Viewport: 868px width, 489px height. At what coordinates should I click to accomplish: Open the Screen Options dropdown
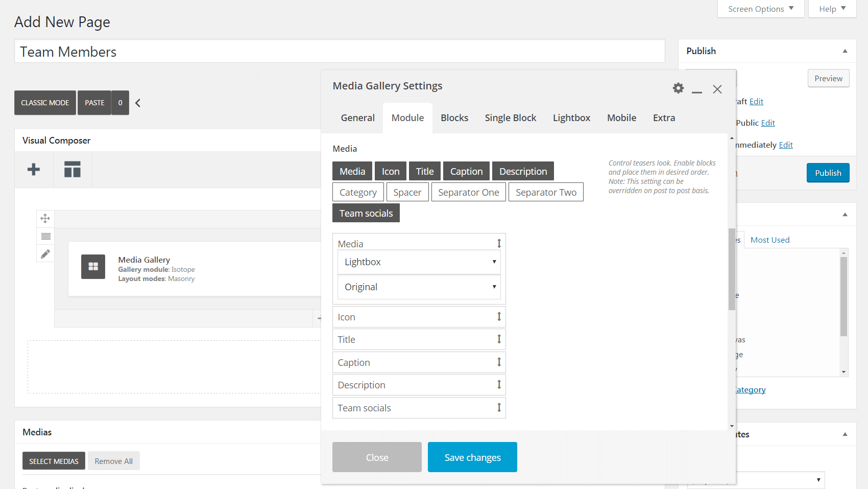761,9
